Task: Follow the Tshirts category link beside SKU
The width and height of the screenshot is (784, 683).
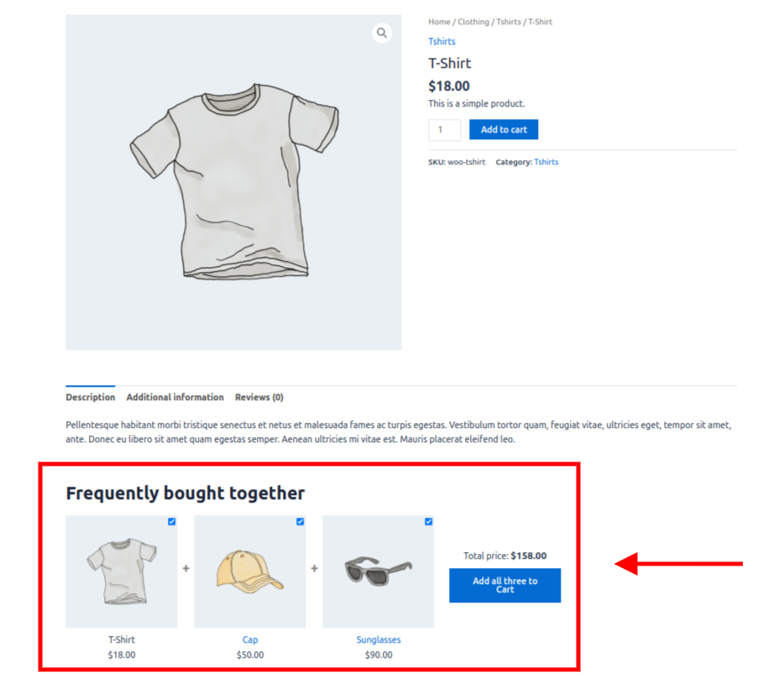Action: 546,162
